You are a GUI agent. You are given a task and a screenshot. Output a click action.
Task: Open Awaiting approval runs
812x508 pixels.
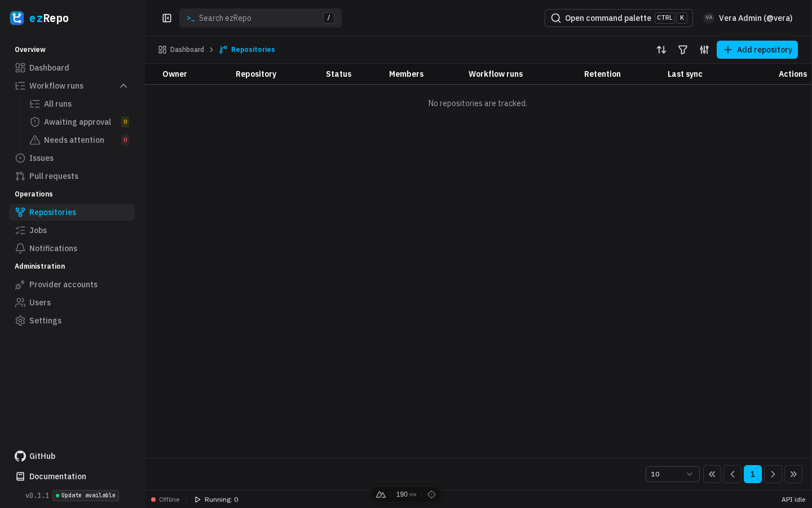(x=79, y=122)
